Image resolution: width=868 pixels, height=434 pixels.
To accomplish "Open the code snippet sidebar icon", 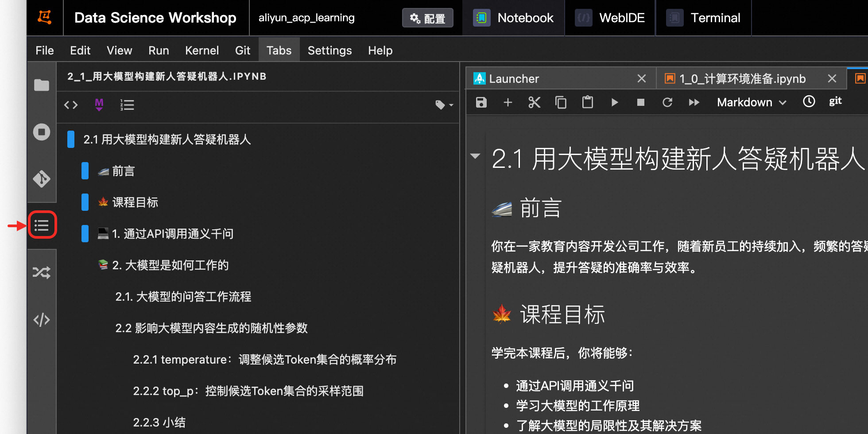I will [42, 319].
